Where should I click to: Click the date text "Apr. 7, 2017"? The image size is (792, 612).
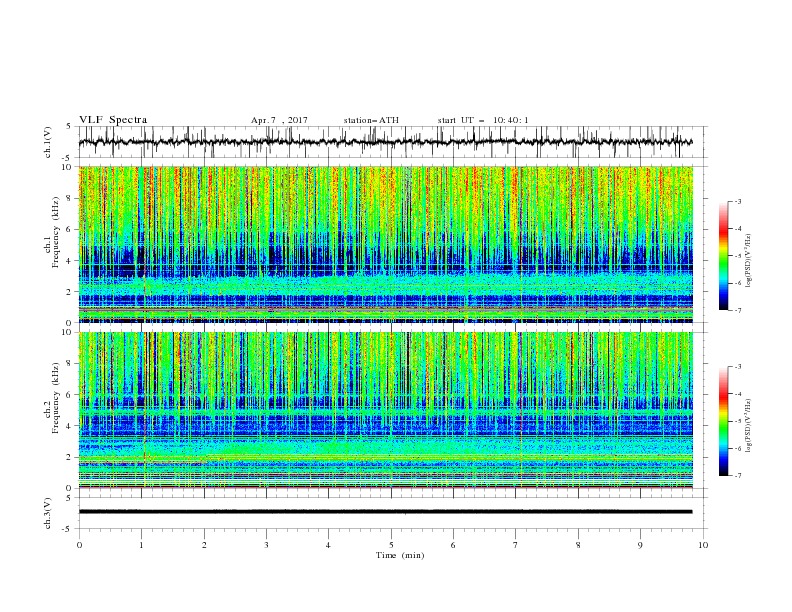click(279, 120)
